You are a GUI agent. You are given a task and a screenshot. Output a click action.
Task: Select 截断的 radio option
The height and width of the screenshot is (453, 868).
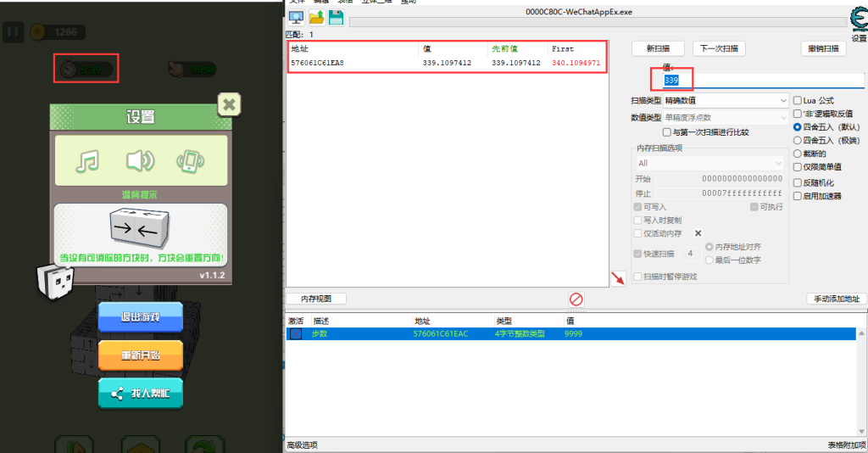[x=798, y=154]
